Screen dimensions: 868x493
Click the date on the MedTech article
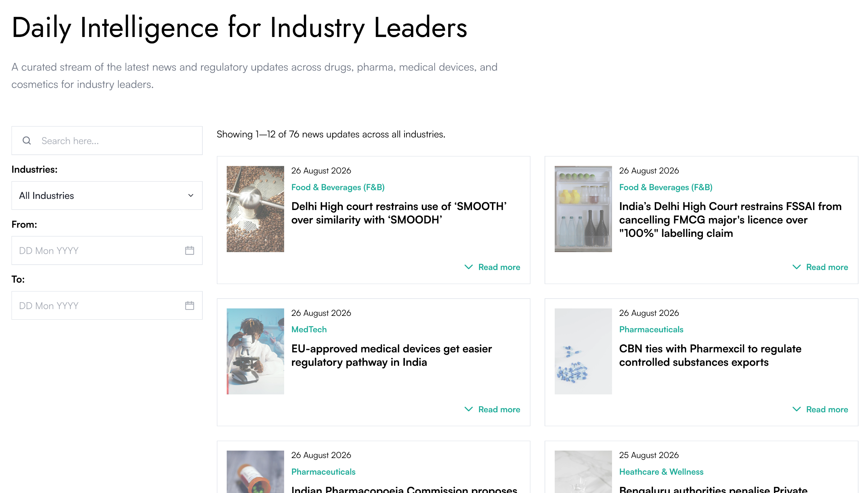pyautogui.click(x=321, y=313)
